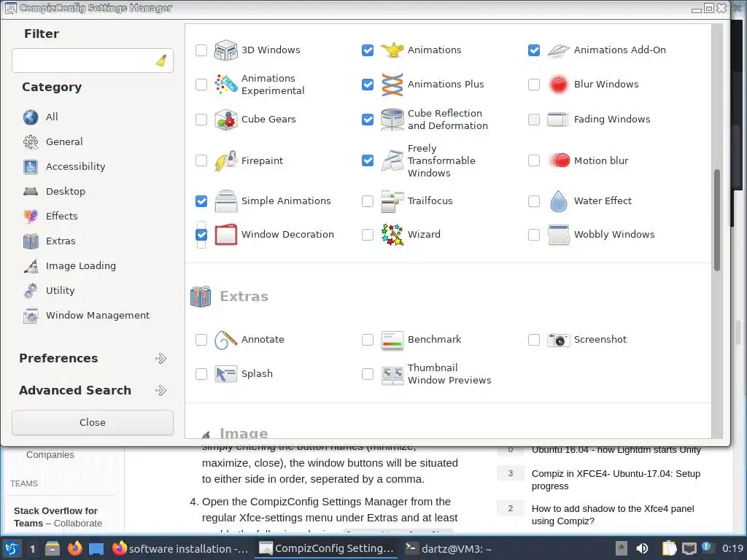The height and width of the screenshot is (560, 747).
Task: Open 'Compiz in XFCE4- Ubuntu-17.04' browser link
Action: [616, 480]
